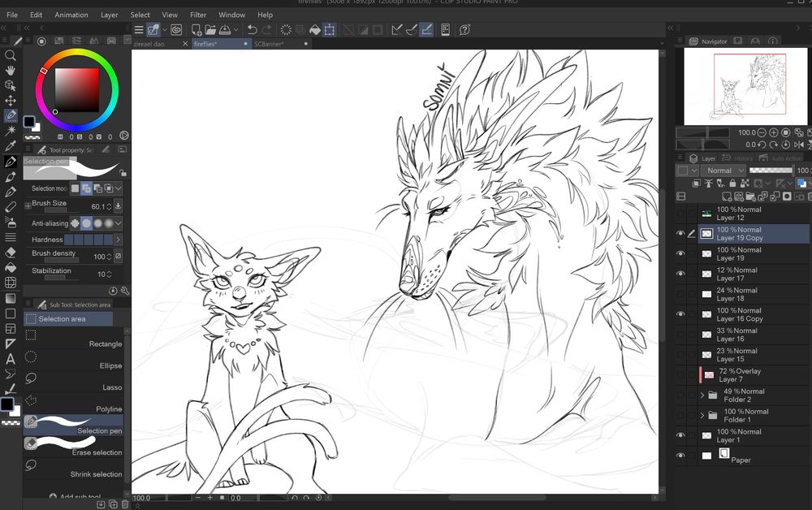Select the Gradient tool

[10, 298]
